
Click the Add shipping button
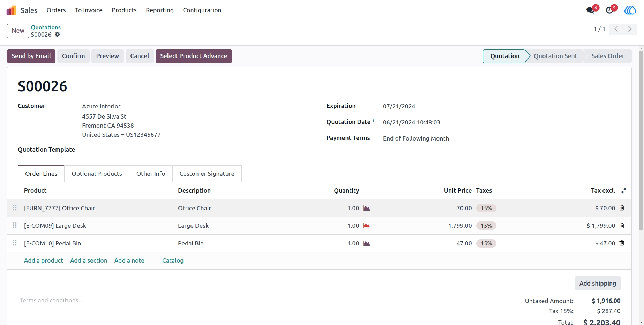[x=598, y=284]
